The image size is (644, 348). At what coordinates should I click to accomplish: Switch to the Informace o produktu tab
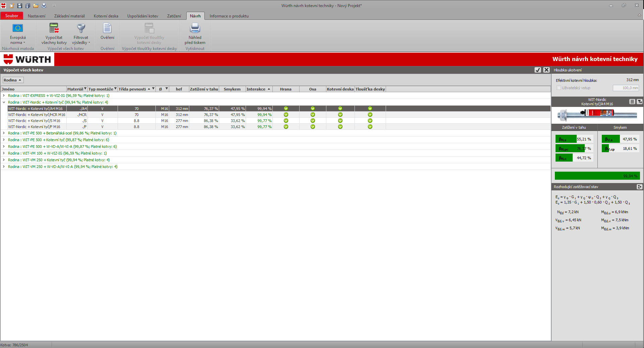229,16
